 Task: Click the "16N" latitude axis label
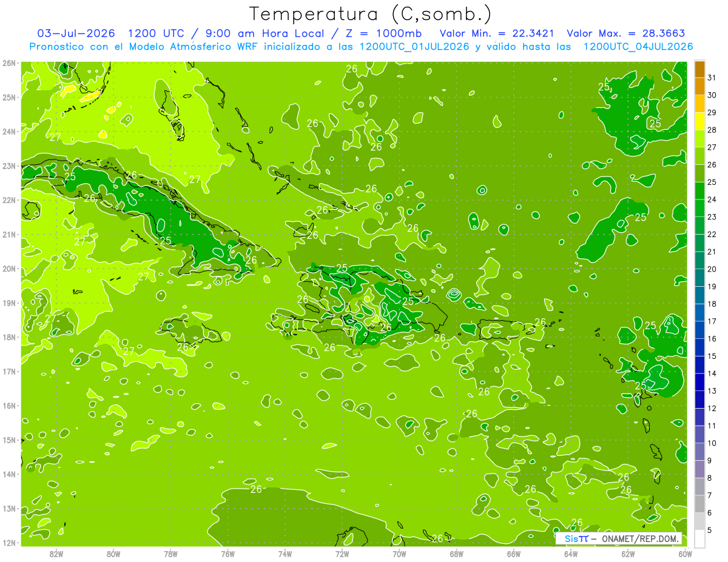pyautogui.click(x=9, y=406)
